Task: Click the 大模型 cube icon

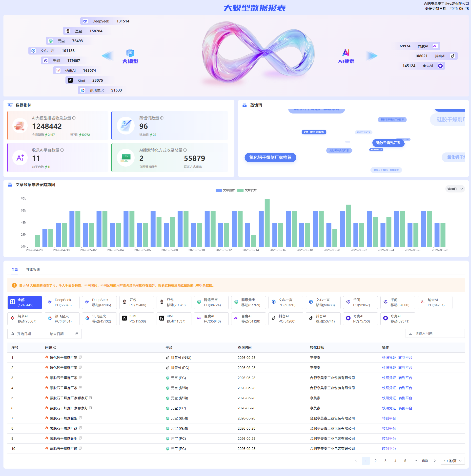Action: click(130, 53)
